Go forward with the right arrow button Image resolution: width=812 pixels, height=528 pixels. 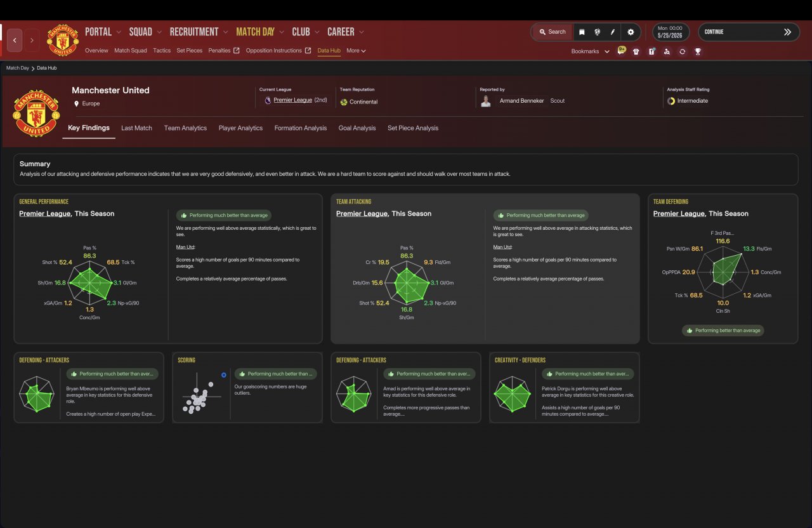click(32, 40)
